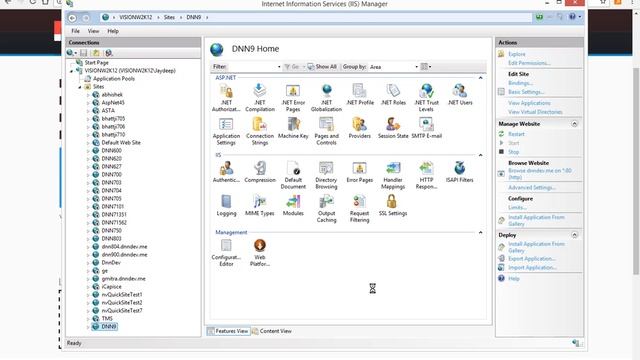Open the ISAPI Filters feature
Viewport: 640px width, 360px height.
click(460, 172)
